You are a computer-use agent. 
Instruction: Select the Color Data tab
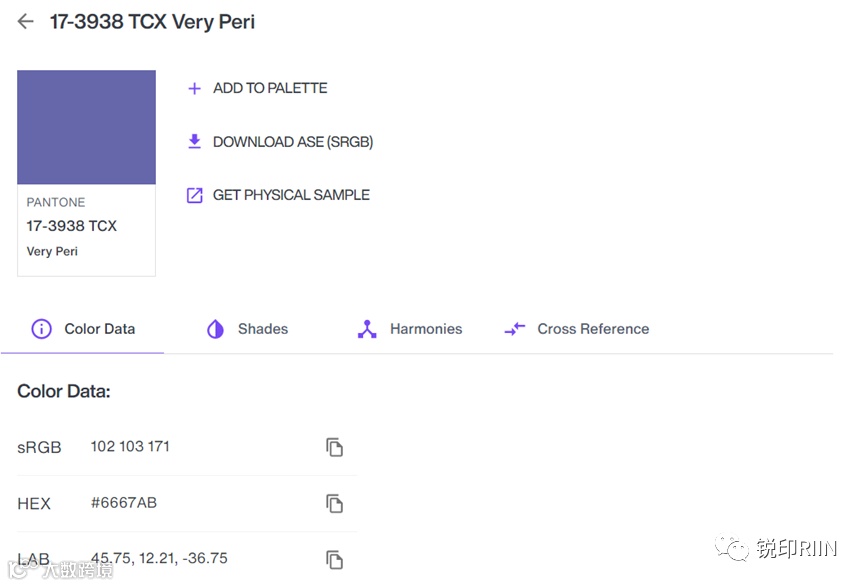click(x=99, y=329)
